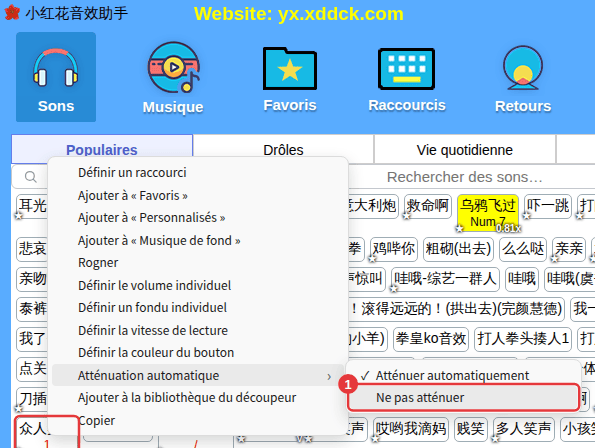595x448 pixels.
Task: Play the 鸡哔你 sound button
Action: (x=394, y=249)
